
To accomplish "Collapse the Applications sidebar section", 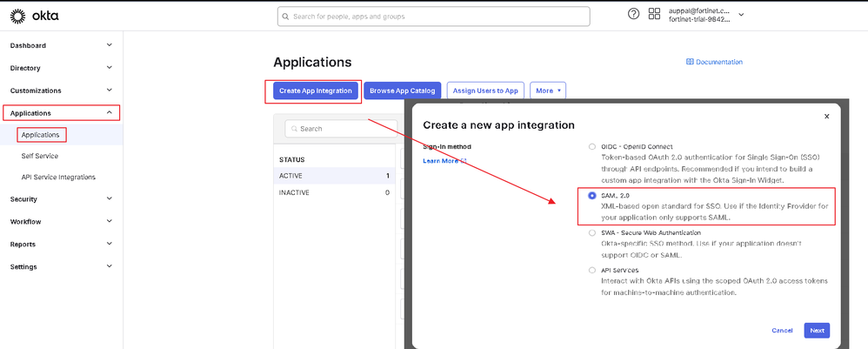I will (x=109, y=112).
